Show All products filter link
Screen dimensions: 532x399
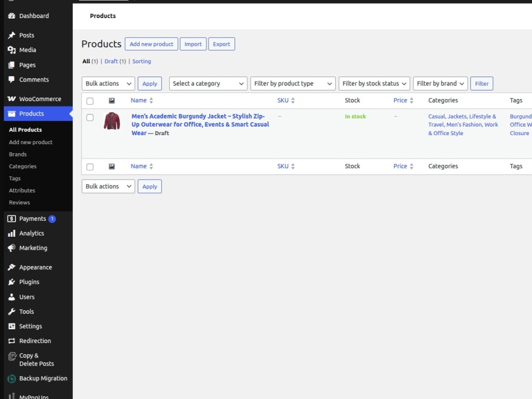(86, 61)
